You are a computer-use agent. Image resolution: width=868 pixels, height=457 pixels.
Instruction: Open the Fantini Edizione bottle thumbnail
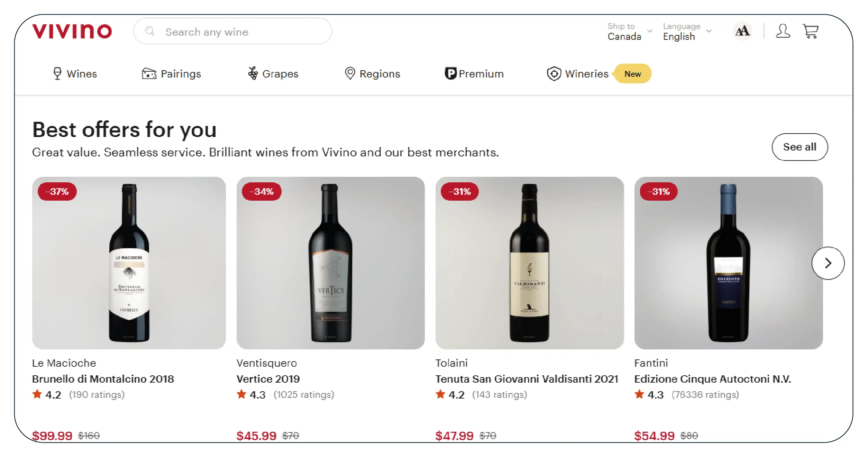click(728, 263)
